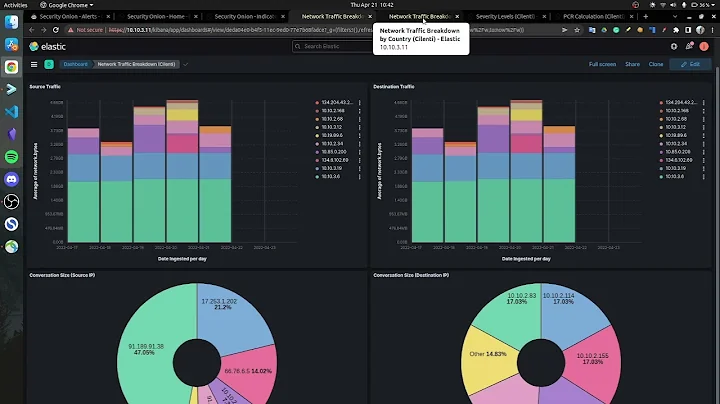Viewport: 720px width, 404px height.
Task: Switch to Security Onion - Alerts tab
Action: (x=68, y=16)
